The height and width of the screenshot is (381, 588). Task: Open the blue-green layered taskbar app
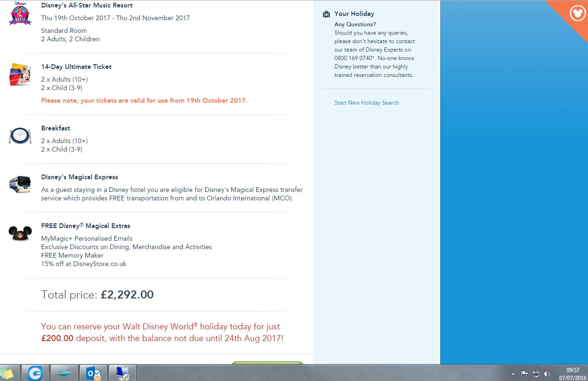[x=64, y=373]
